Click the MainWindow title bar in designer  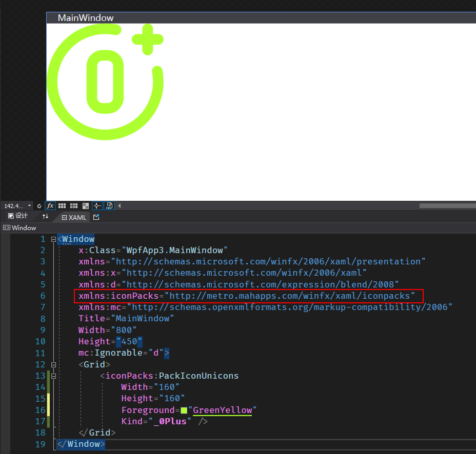pos(261,18)
